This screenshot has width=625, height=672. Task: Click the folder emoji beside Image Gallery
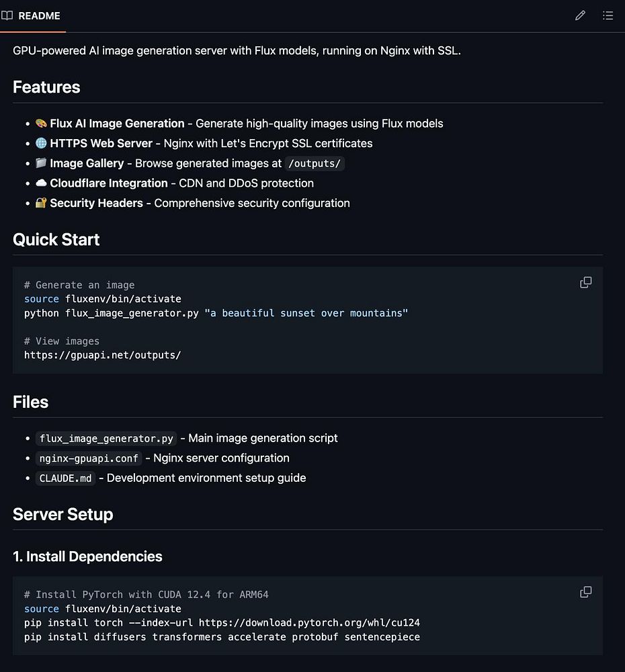[x=41, y=163]
